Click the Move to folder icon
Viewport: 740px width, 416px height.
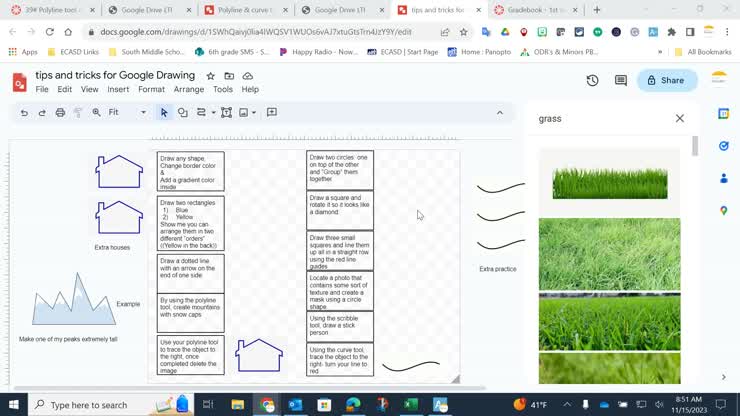pos(229,76)
